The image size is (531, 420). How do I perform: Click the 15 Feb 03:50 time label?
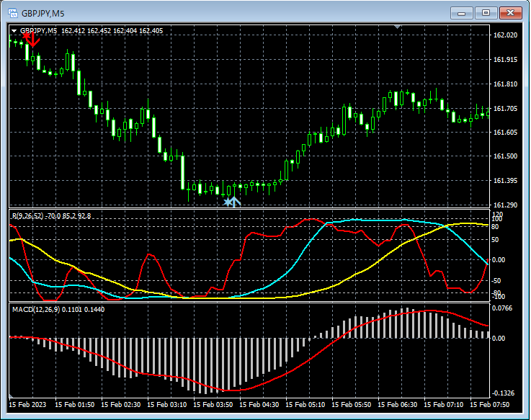(x=213, y=406)
